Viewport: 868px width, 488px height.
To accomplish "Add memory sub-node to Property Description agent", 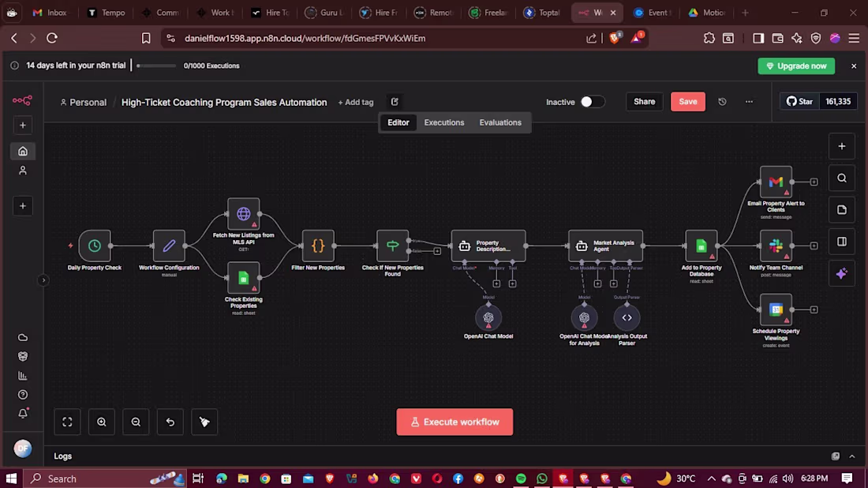I will tap(496, 283).
